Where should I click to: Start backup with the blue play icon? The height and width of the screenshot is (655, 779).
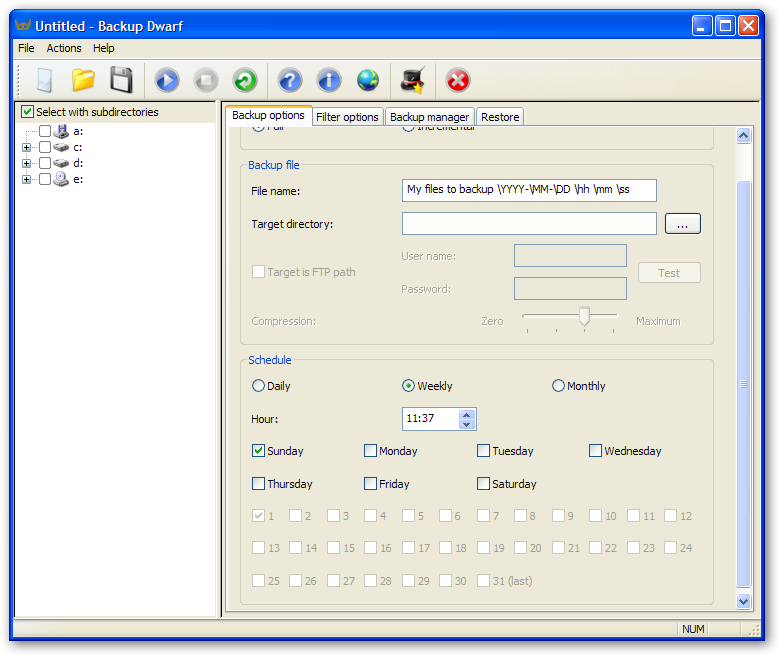click(x=167, y=80)
